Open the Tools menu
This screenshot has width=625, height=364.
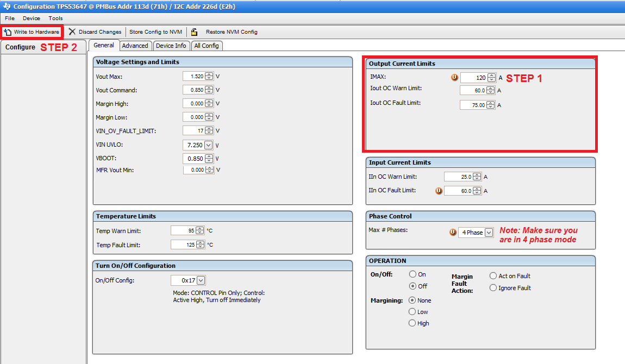[55, 18]
